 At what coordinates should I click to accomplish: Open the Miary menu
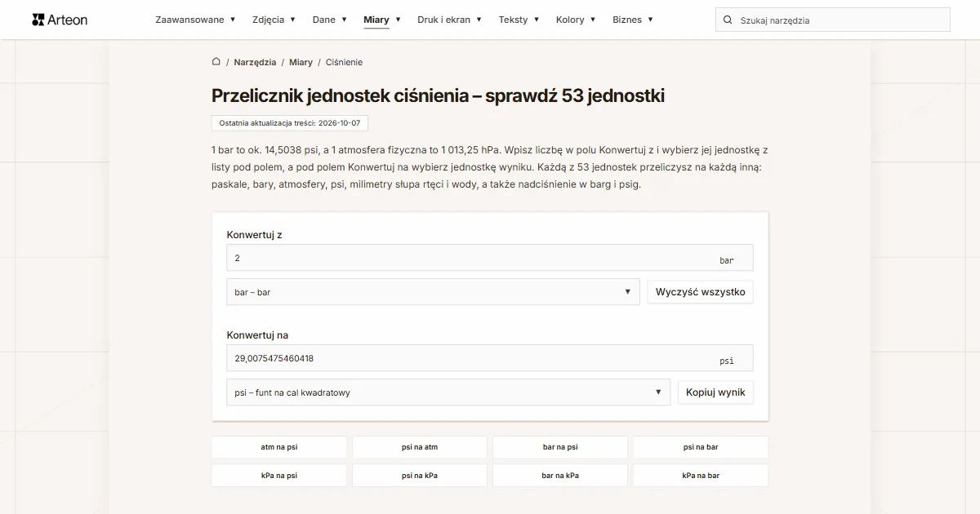[382, 20]
